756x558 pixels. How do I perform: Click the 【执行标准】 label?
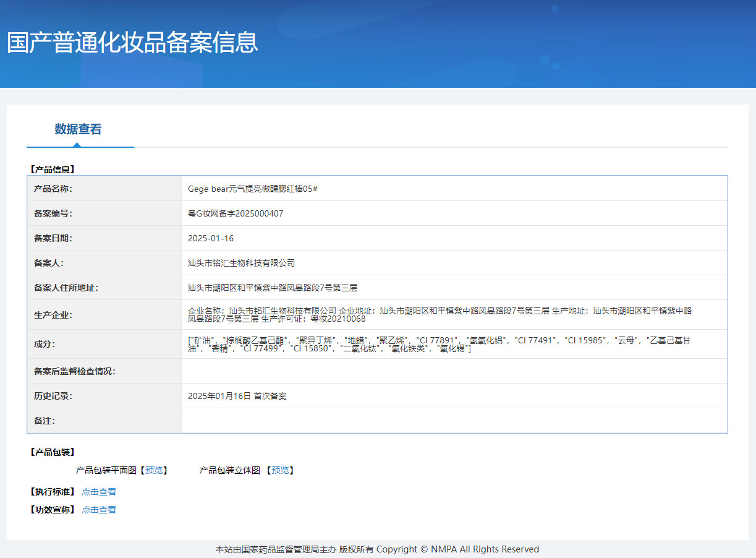tap(51, 492)
